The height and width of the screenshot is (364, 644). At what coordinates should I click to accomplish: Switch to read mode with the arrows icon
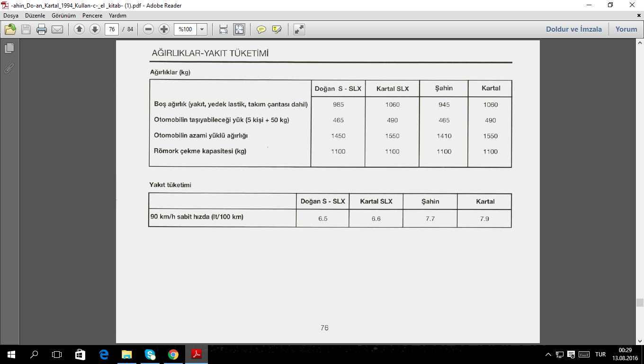[x=299, y=29]
